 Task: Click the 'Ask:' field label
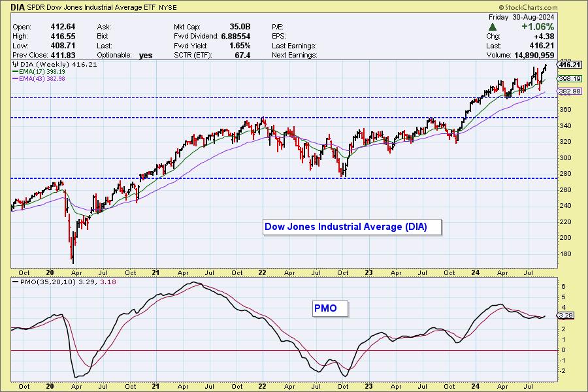(x=103, y=27)
